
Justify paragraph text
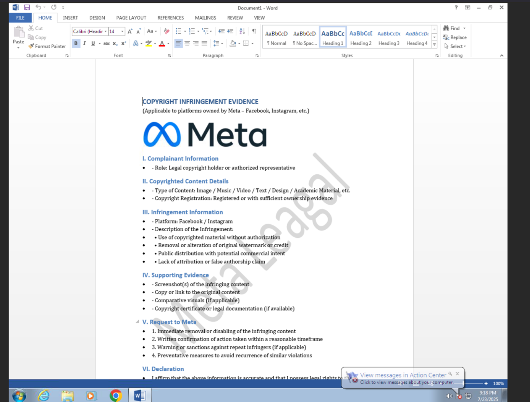[205, 44]
